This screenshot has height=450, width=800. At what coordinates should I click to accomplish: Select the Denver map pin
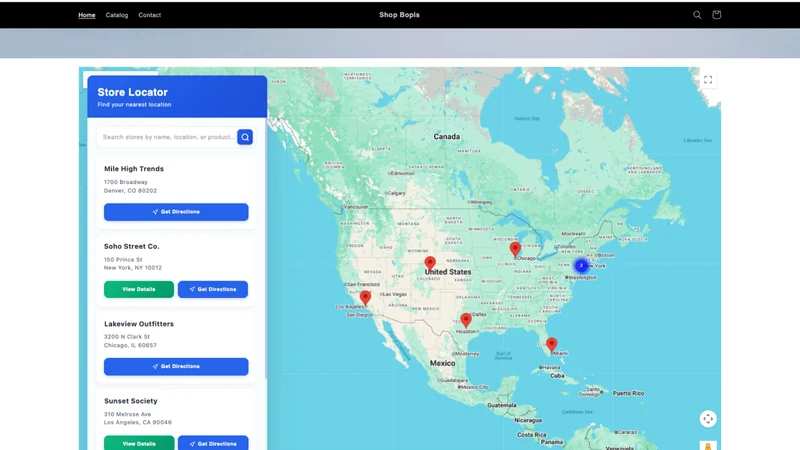(x=430, y=263)
